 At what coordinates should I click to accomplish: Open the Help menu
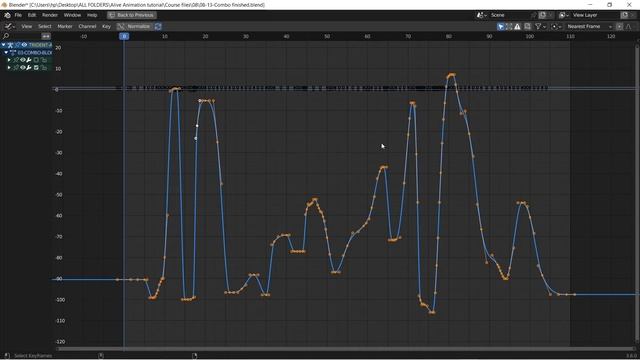tap(92, 15)
